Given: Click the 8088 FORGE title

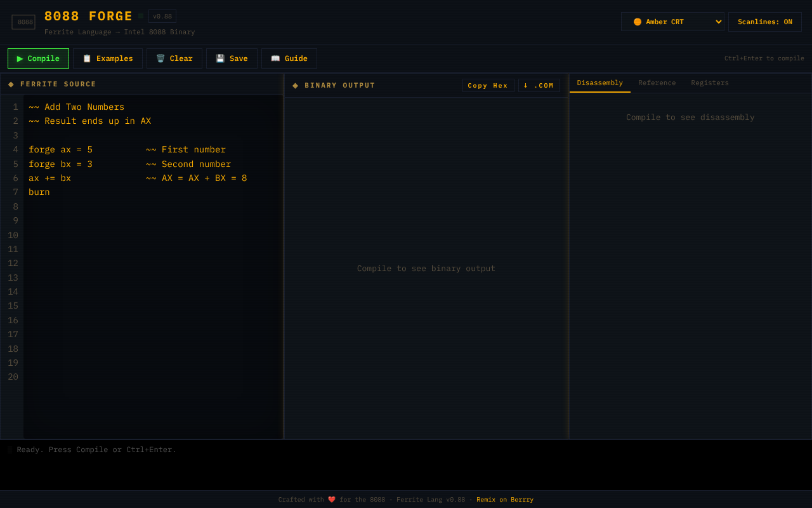Looking at the screenshot, I should pyautogui.click(x=88, y=17).
